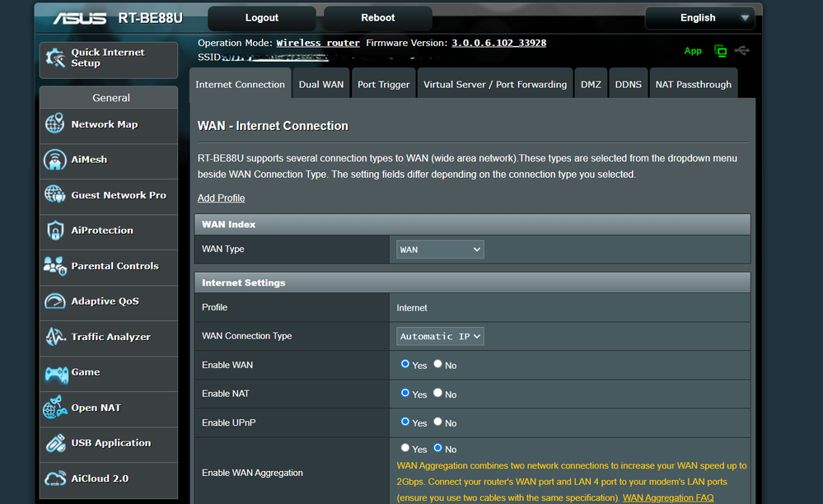The image size is (823, 504).
Task: Click the Game controller icon
Action: [55, 372]
